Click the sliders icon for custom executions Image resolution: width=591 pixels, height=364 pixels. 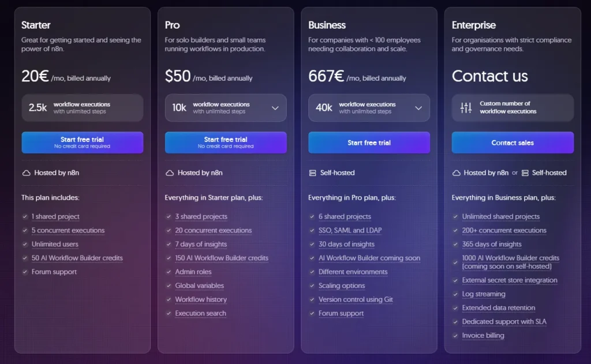pyautogui.click(x=466, y=107)
